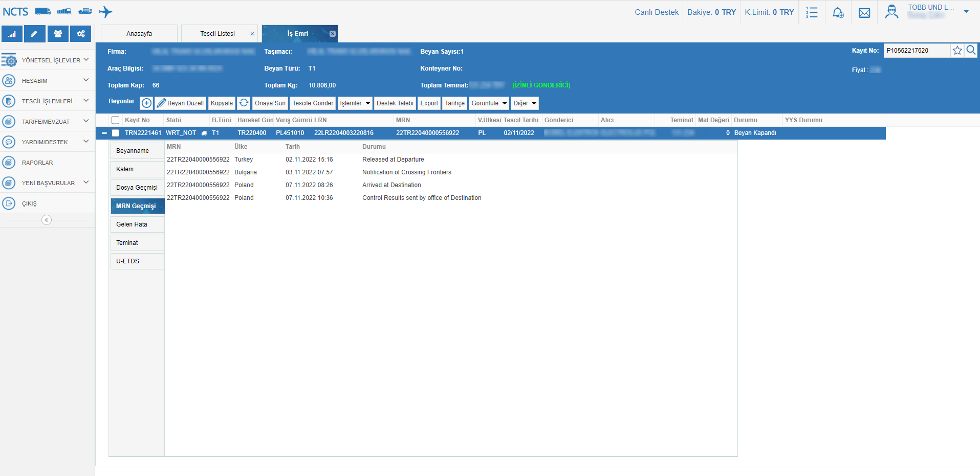Collapse the TRN2221461 row details with the minus
Screen dimensions: 980x476
tap(104, 133)
